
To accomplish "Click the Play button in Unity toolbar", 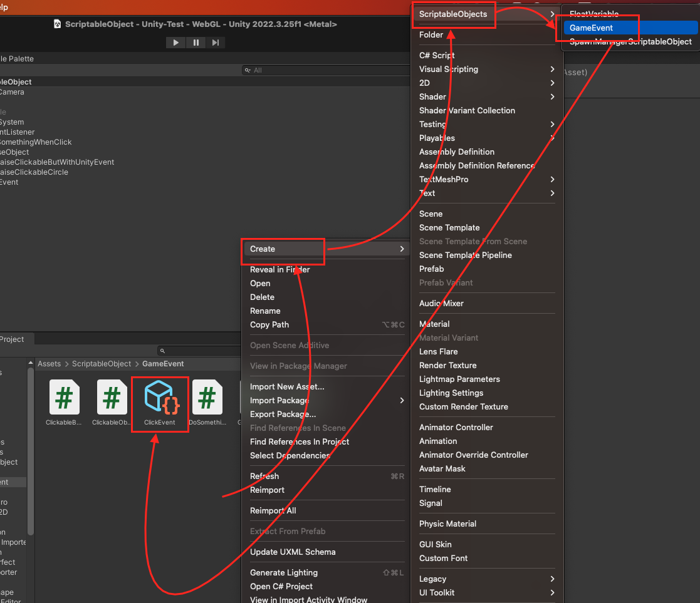I will pyautogui.click(x=176, y=43).
